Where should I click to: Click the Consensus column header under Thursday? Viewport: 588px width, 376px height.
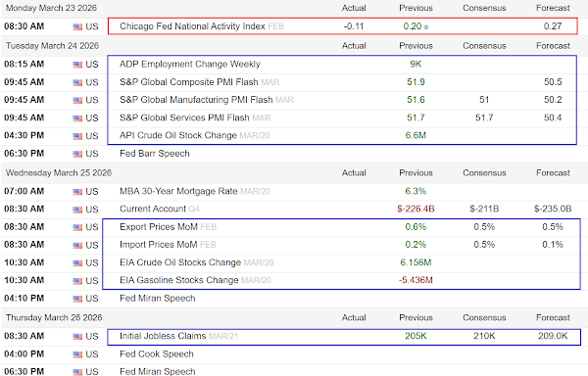coord(484,317)
